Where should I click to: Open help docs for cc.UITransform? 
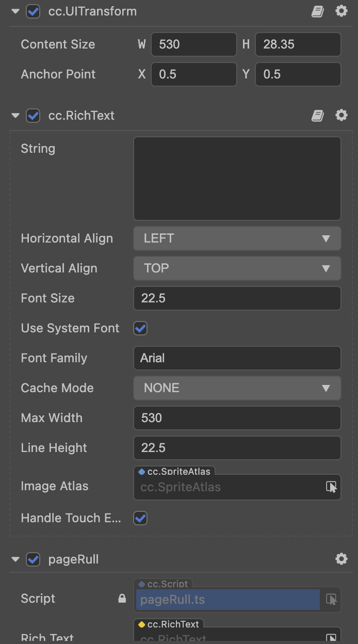point(318,11)
